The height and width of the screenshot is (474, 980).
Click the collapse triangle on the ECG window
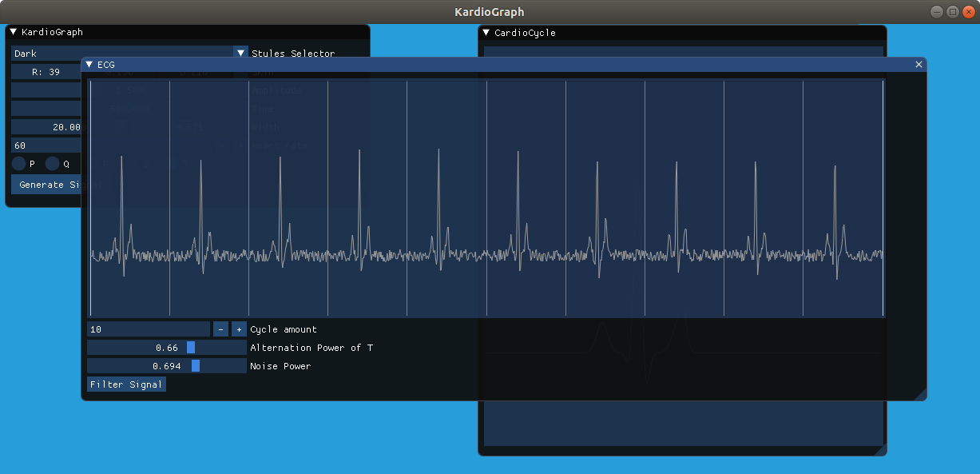(x=89, y=64)
